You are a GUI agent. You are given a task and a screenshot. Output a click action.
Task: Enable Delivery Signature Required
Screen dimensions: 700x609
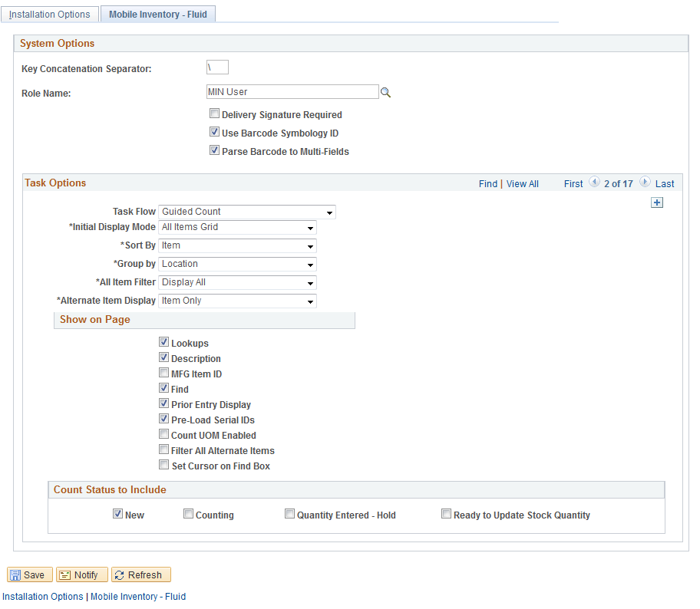tap(215, 113)
